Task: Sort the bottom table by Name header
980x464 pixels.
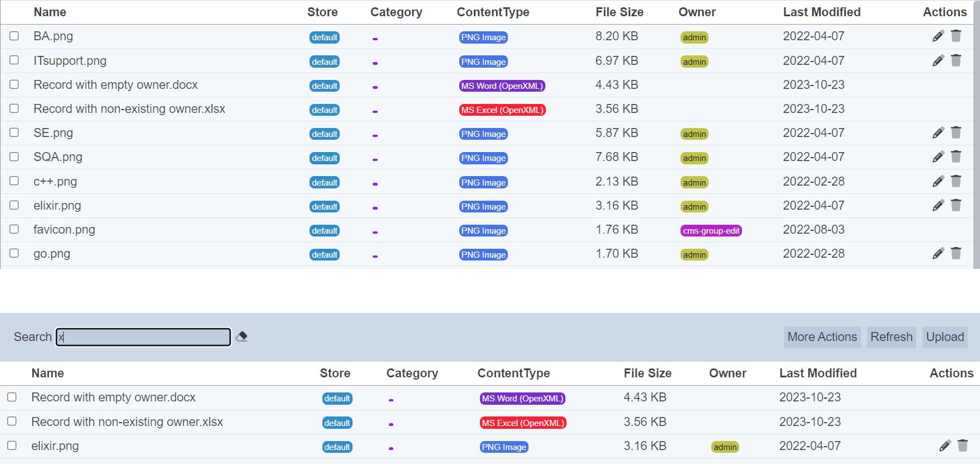Action: 47,373
